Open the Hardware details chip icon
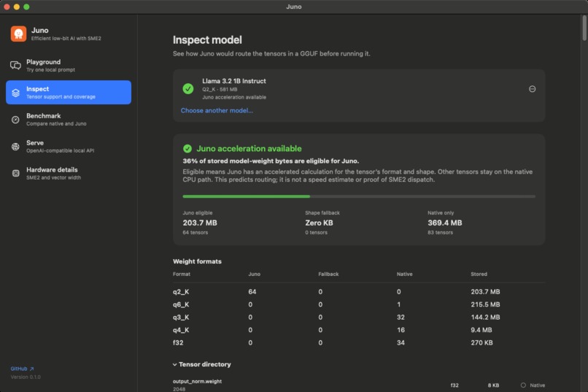 point(15,173)
